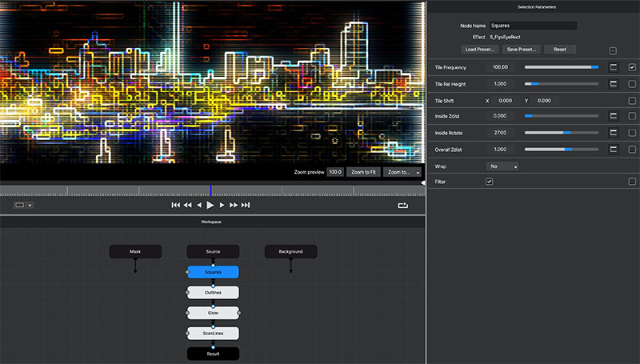Enable the Tile Rel Height checkbox
Image resolution: width=640 pixels, height=364 pixels.
(x=632, y=84)
